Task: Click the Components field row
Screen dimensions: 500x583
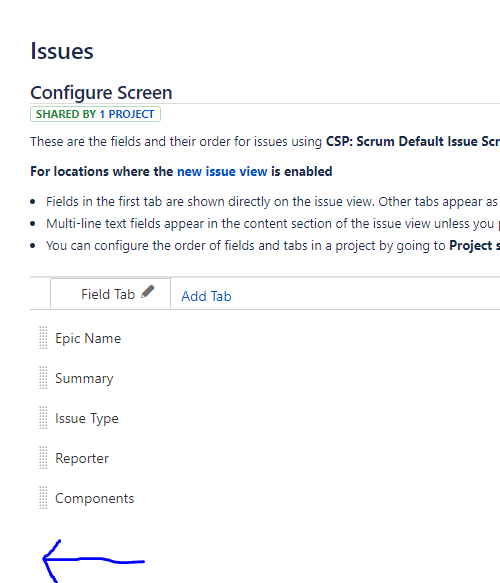Action: (265, 498)
